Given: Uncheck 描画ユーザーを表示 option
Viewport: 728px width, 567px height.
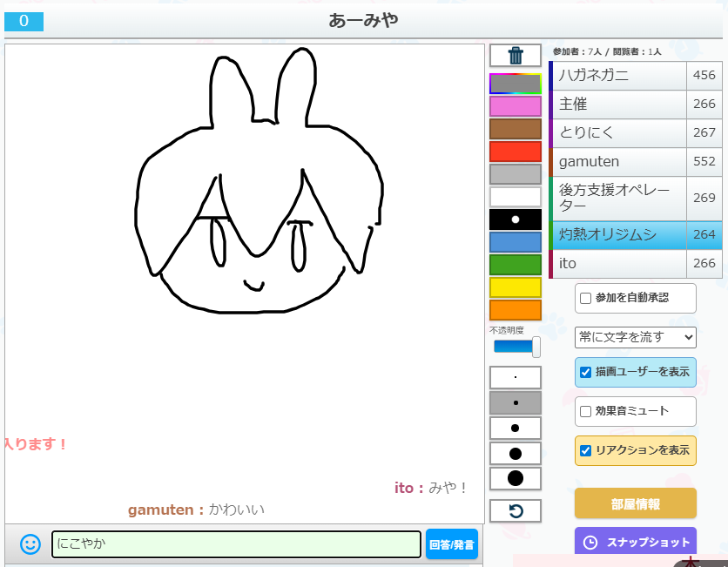Looking at the screenshot, I should pyautogui.click(x=586, y=373).
